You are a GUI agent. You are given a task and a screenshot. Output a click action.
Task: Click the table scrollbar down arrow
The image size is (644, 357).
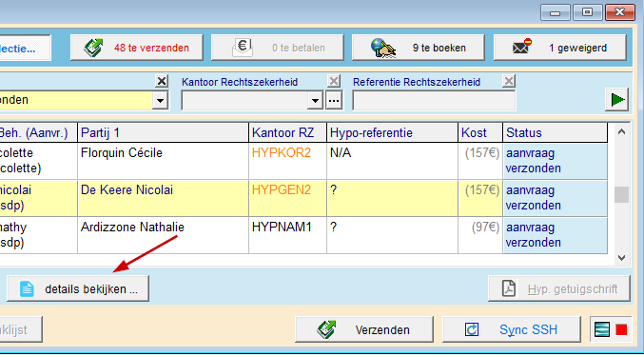[621, 258]
